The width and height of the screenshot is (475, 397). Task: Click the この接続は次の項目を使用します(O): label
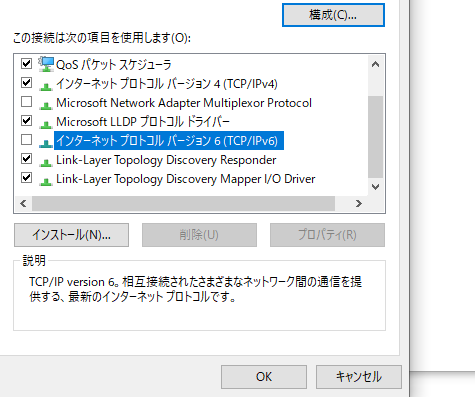pyautogui.click(x=102, y=38)
